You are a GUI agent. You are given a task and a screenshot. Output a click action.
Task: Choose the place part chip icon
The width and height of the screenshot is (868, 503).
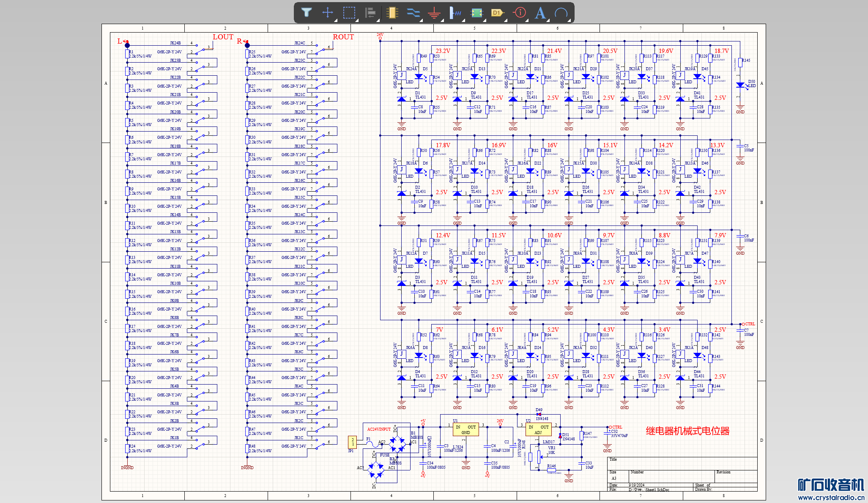(x=392, y=13)
